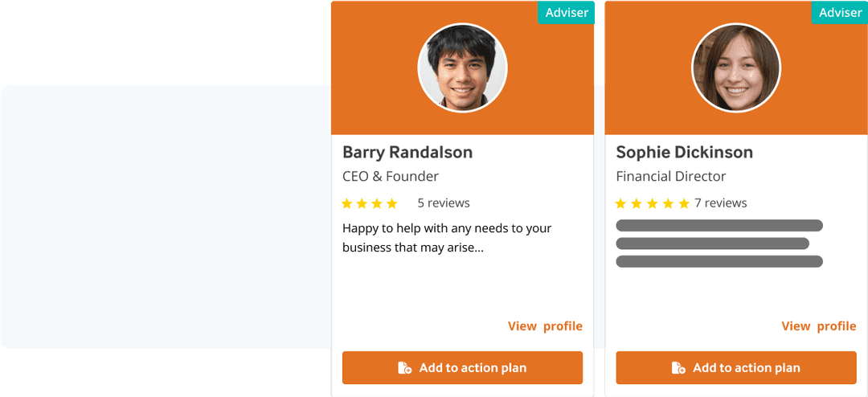Click the Adviser badge on Barry's card
868x397 pixels.
(x=567, y=12)
